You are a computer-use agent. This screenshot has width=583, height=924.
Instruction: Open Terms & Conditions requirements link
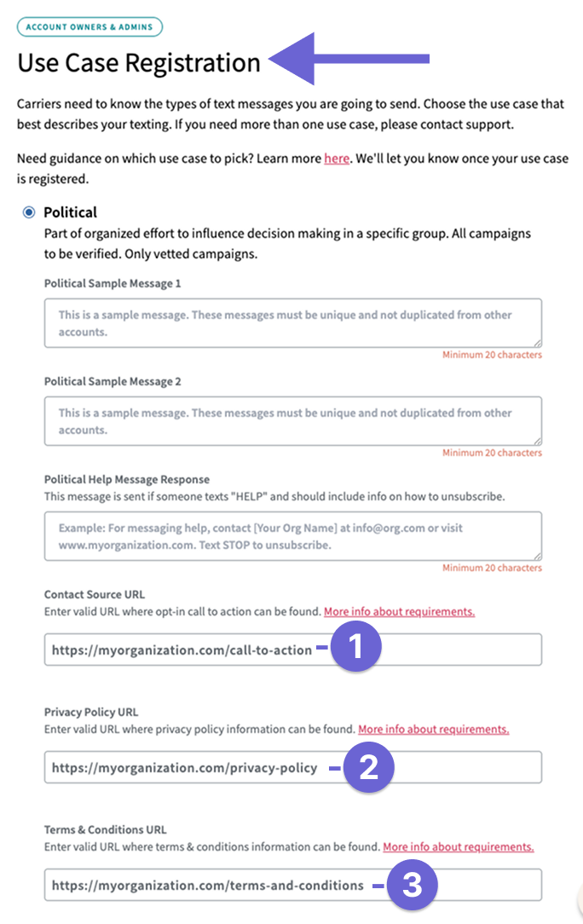click(459, 846)
